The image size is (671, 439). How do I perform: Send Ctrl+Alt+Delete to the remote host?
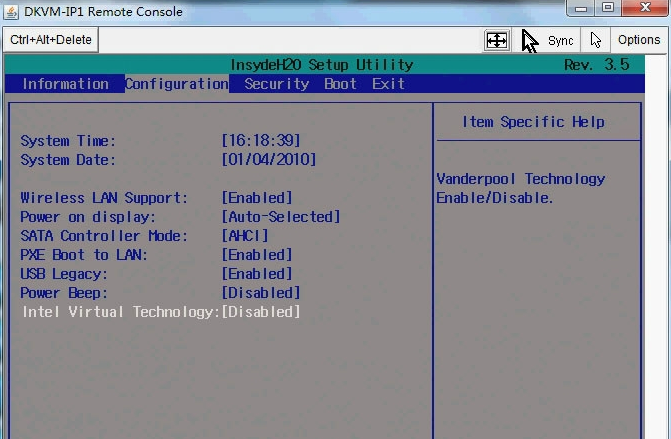coord(50,40)
